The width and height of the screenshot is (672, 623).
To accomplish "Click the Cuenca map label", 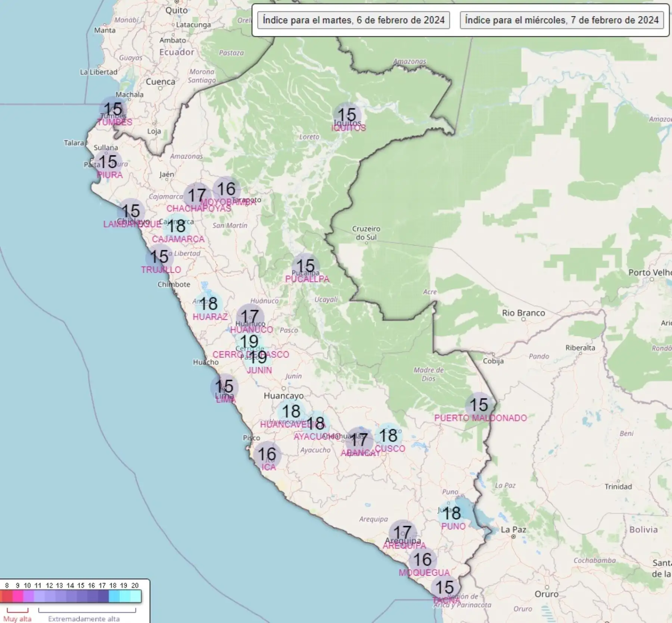I will 160,82.
